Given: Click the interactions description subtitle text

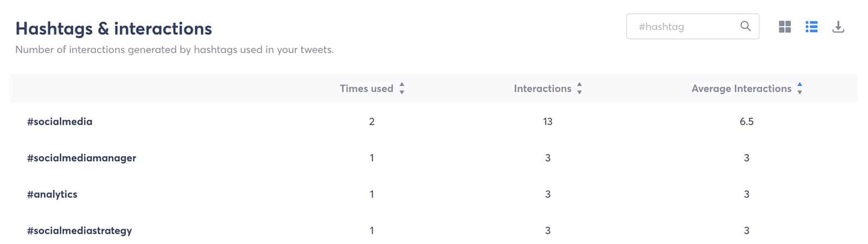Looking at the screenshot, I should tap(175, 49).
